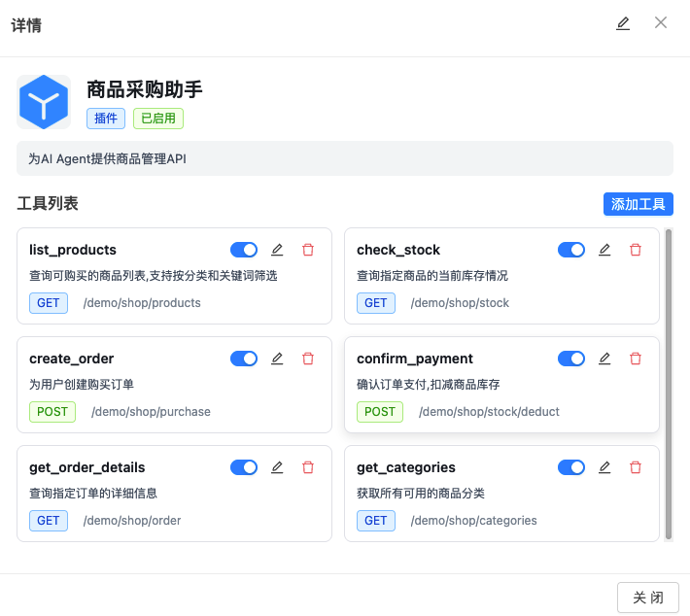690x616 pixels.
Task: Click the 已启用 status tag
Action: [x=158, y=119]
